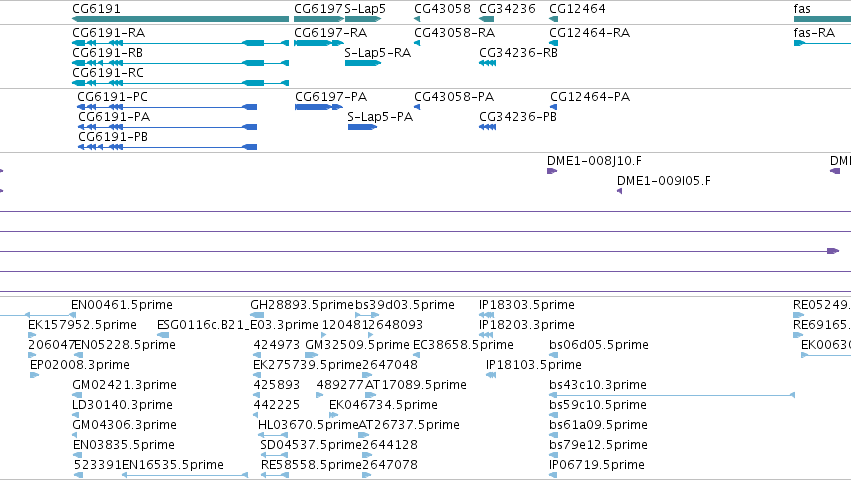Image resolution: width=851 pixels, height=480 pixels.
Task: Open the CG43058-RA transcript label
Action: tap(455, 33)
